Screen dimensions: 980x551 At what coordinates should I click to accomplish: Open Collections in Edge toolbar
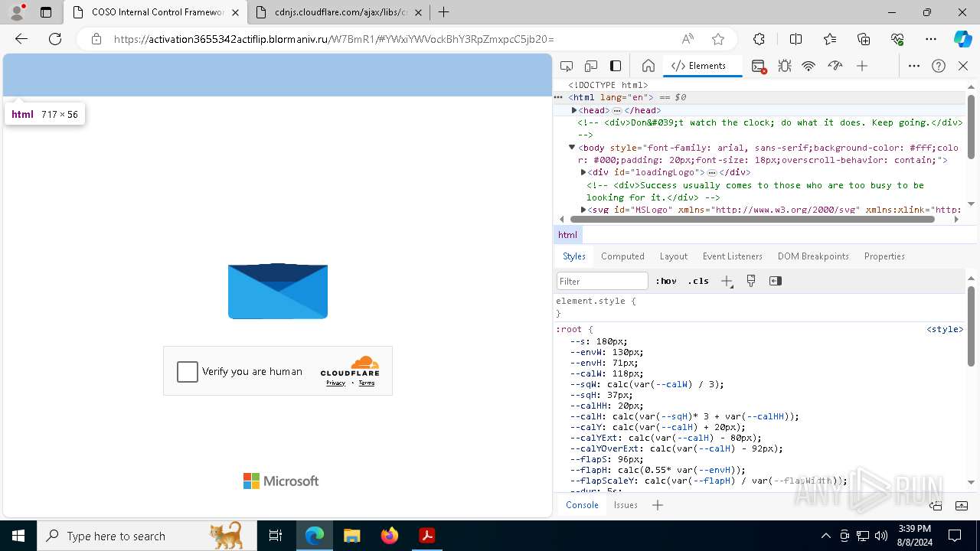pos(864,39)
